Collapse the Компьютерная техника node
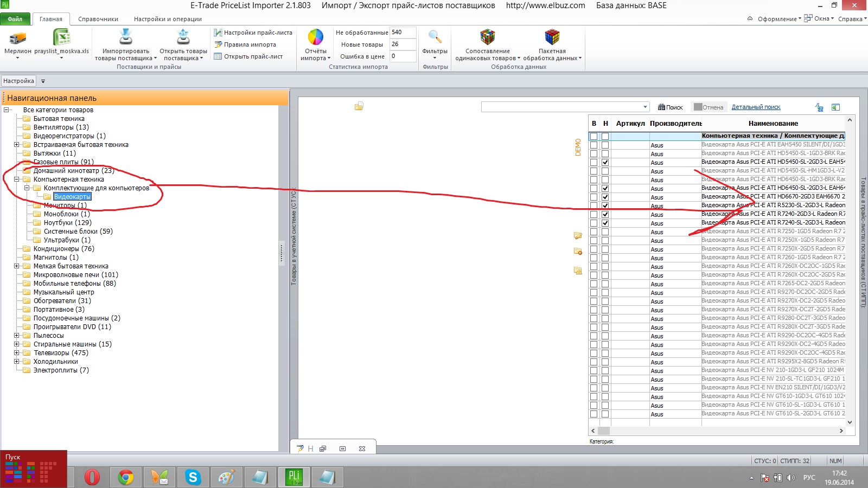The image size is (868, 488). (16, 179)
